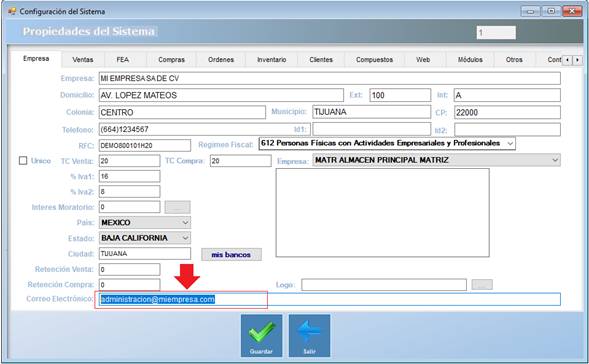589x364 pixels.
Task: Click the % Iva1 field
Action: click(129, 176)
